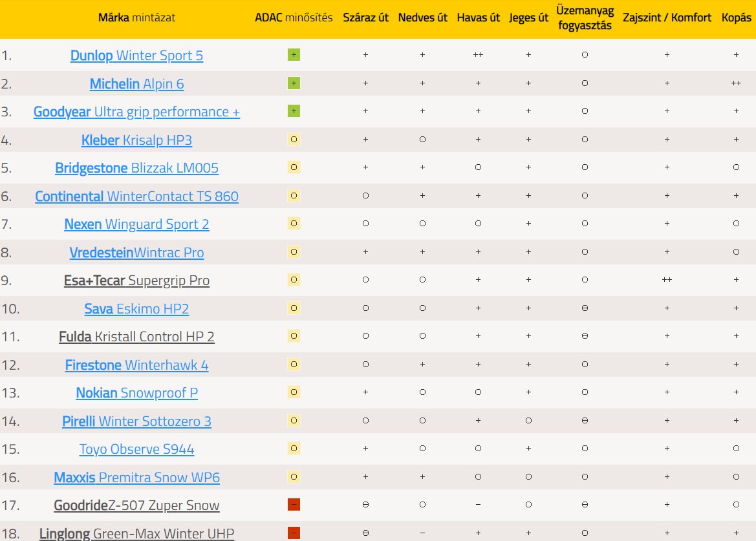Image resolution: width=756 pixels, height=541 pixels.
Task: Open Goodyear Ultra grip performance + link
Action: pyautogui.click(x=136, y=112)
